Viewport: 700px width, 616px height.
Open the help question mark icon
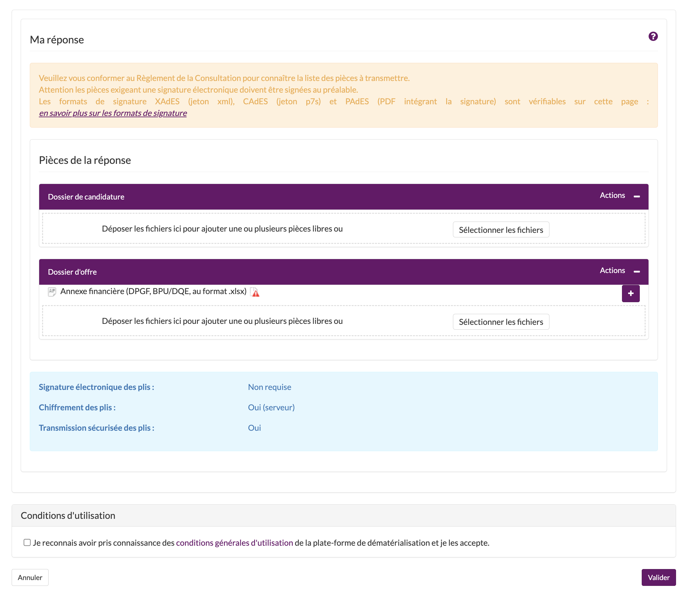[x=653, y=36]
